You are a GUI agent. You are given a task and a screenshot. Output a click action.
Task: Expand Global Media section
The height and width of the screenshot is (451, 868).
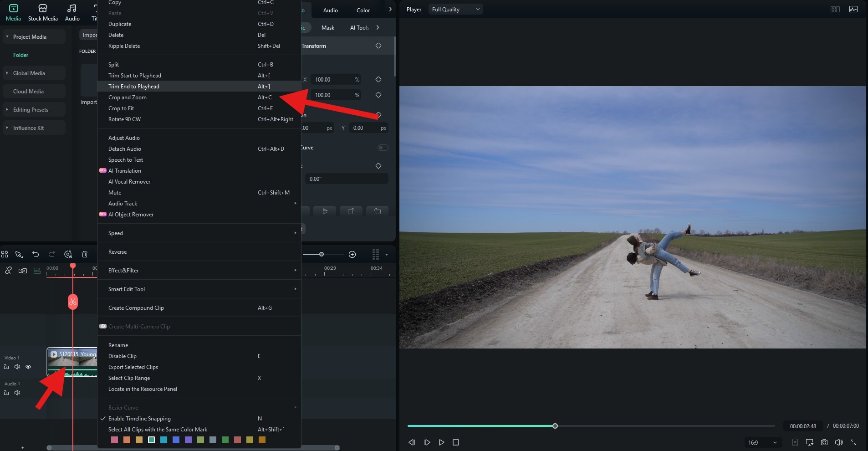pyautogui.click(x=7, y=73)
